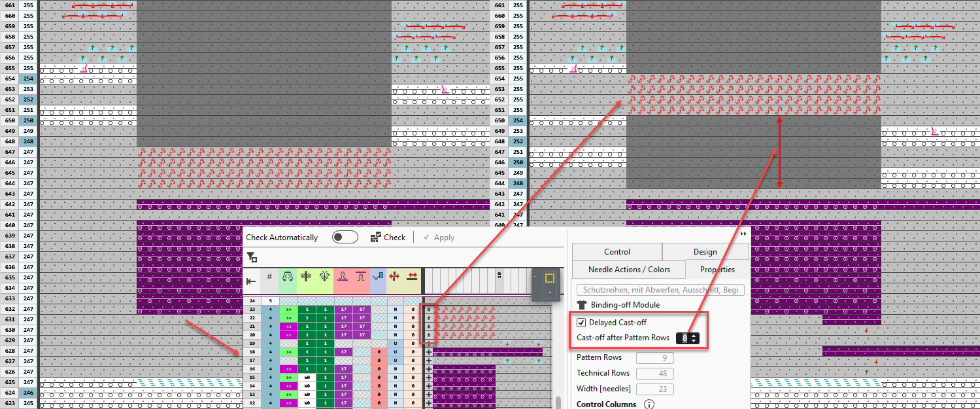
Task: Click the grayed-out Apply button
Action: point(439,238)
